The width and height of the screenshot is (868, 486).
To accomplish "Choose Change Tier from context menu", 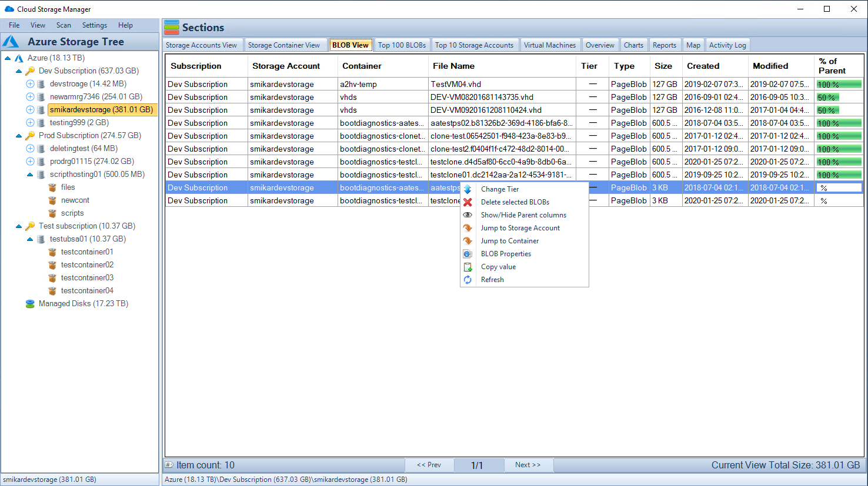I will click(500, 189).
